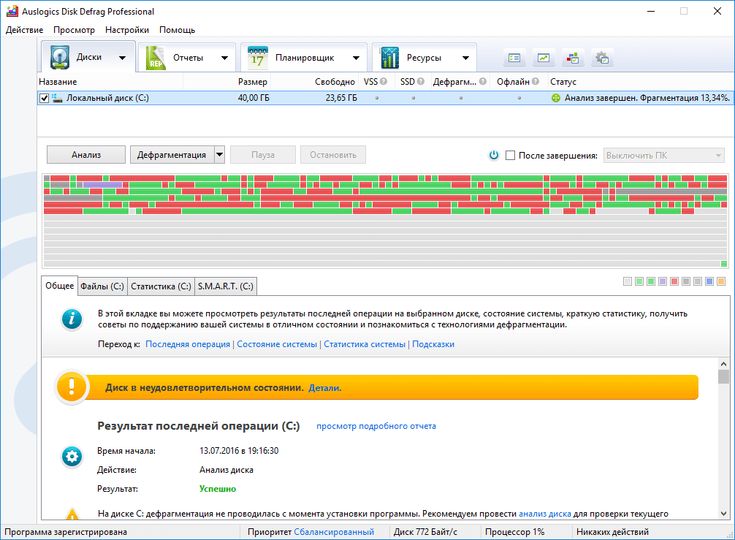Open просмотр подробного отчета link
Screen dimensions: 735x540
[x=376, y=426]
